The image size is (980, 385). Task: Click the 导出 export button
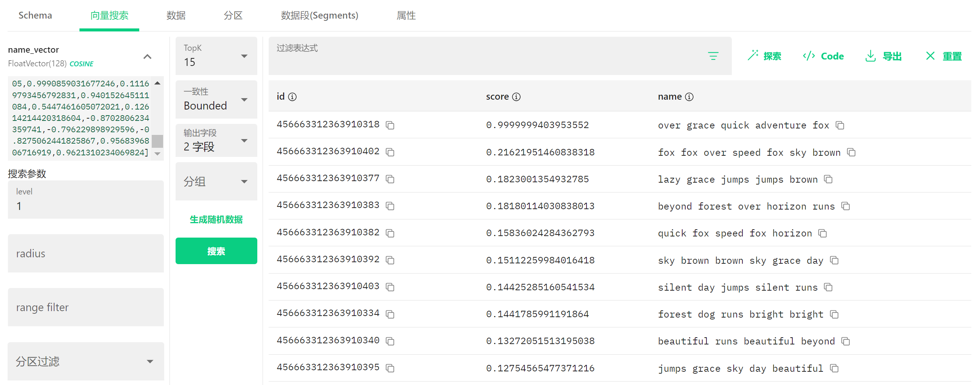coord(884,56)
